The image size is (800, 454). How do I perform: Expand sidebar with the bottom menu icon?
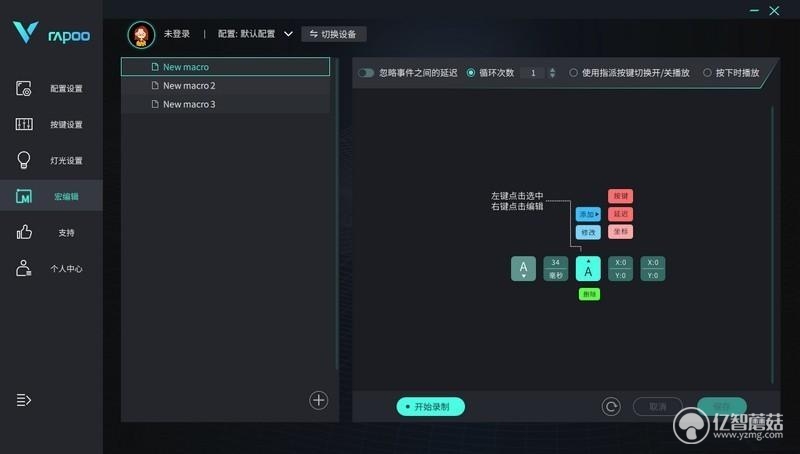pyautogui.click(x=23, y=400)
